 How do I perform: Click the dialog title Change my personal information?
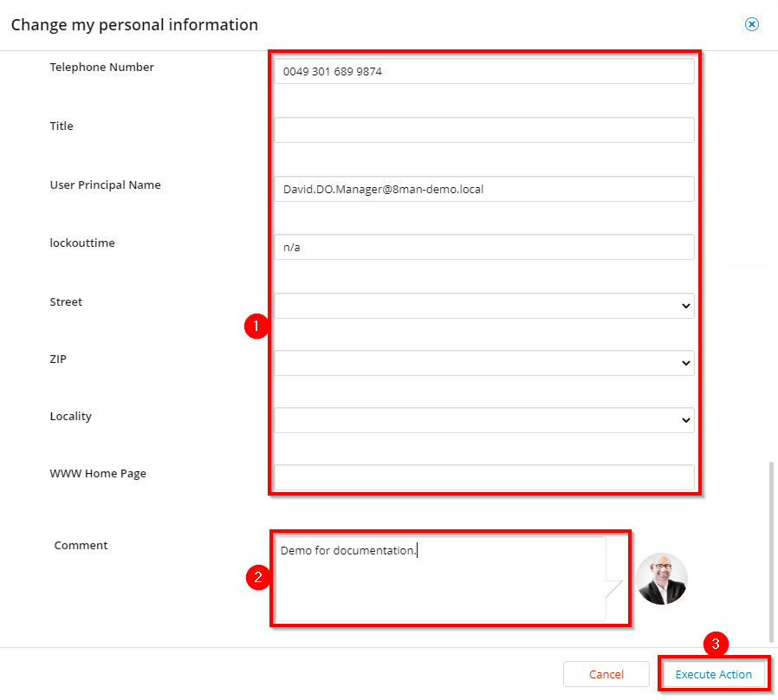(x=135, y=24)
